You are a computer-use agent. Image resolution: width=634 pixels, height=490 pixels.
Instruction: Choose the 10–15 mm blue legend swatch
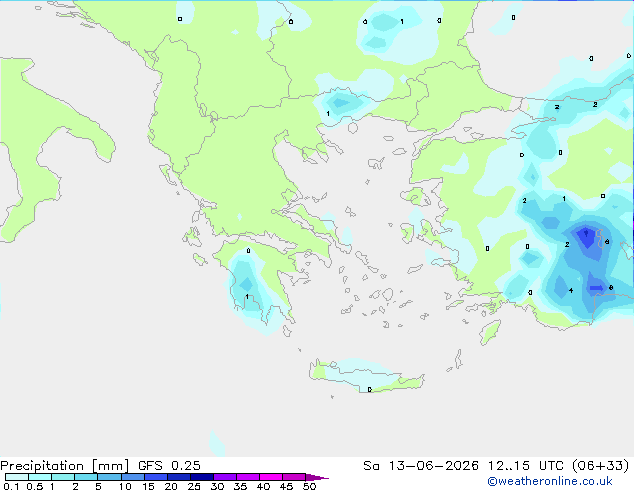133,477
